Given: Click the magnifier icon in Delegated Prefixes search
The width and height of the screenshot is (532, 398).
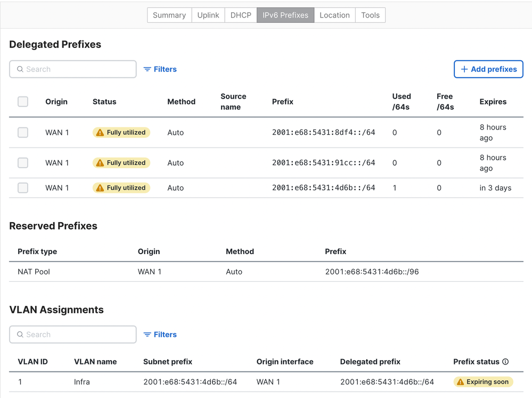Looking at the screenshot, I should coord(20,69).
